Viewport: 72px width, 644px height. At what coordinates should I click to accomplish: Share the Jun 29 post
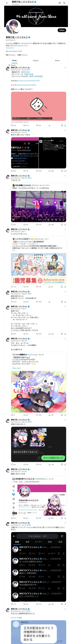65,171
